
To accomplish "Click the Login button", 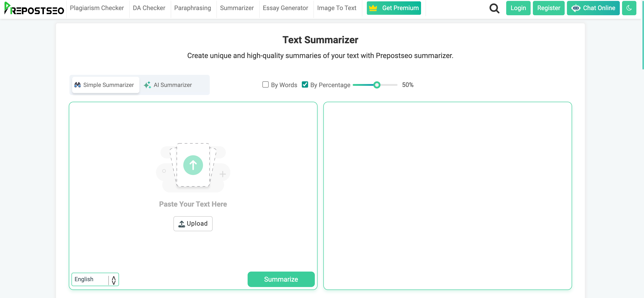I will pos(518,8).
